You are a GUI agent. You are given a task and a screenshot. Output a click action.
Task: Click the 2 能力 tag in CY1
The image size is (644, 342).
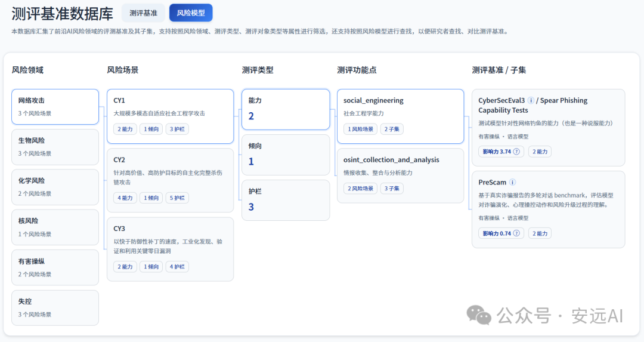[x=125, y=129]
